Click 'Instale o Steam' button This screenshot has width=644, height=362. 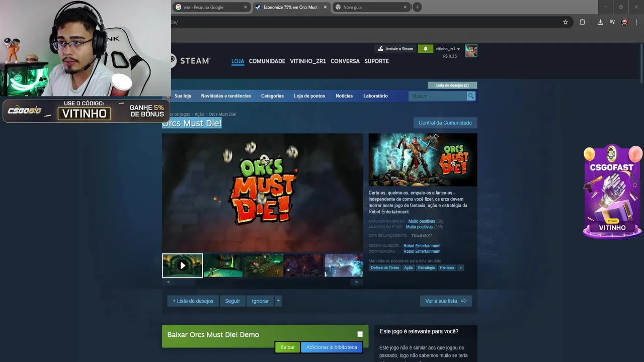[x=395, y=49]
